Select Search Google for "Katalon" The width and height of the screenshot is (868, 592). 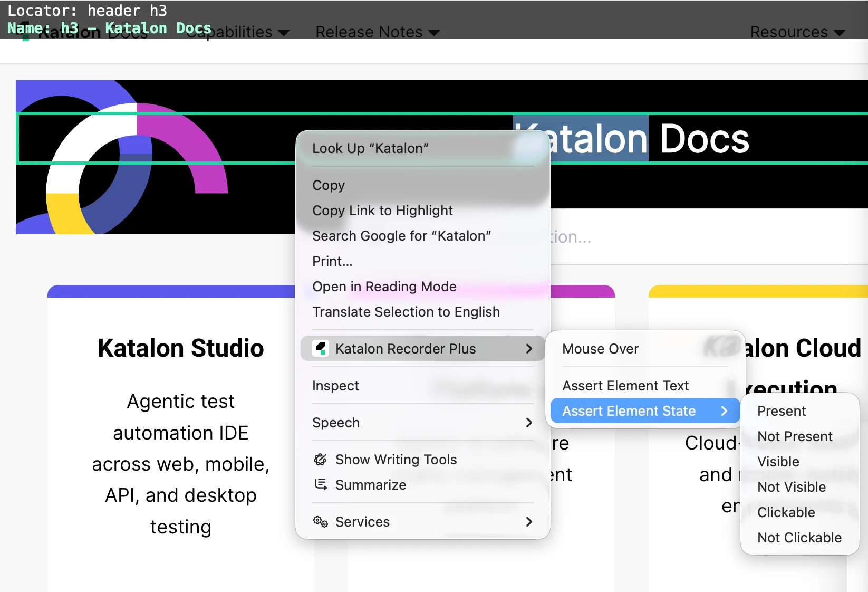click(423, 236)
